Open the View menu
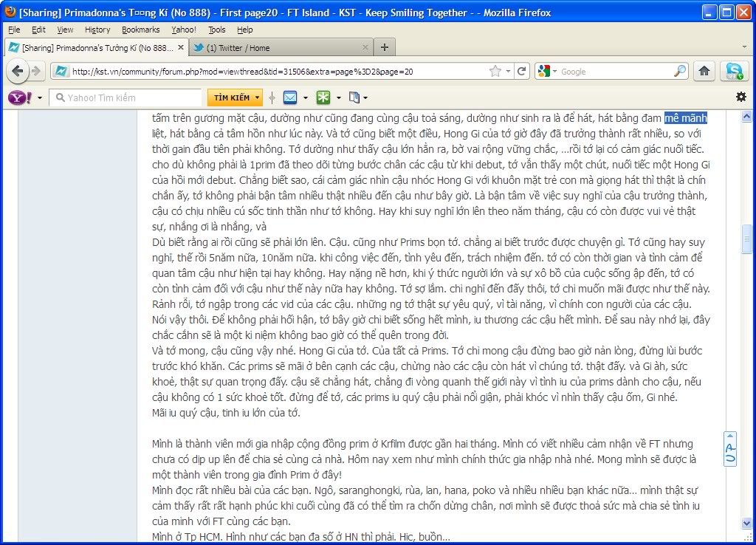756x545 pixels. click(x=65, y=30)
